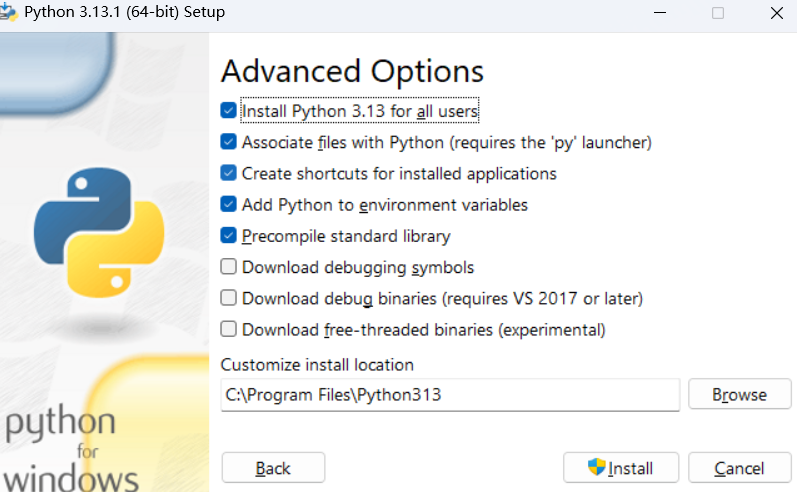Start installation with the Install button
The width and height of the screenshot is (797, 492).
pos(621,468)
